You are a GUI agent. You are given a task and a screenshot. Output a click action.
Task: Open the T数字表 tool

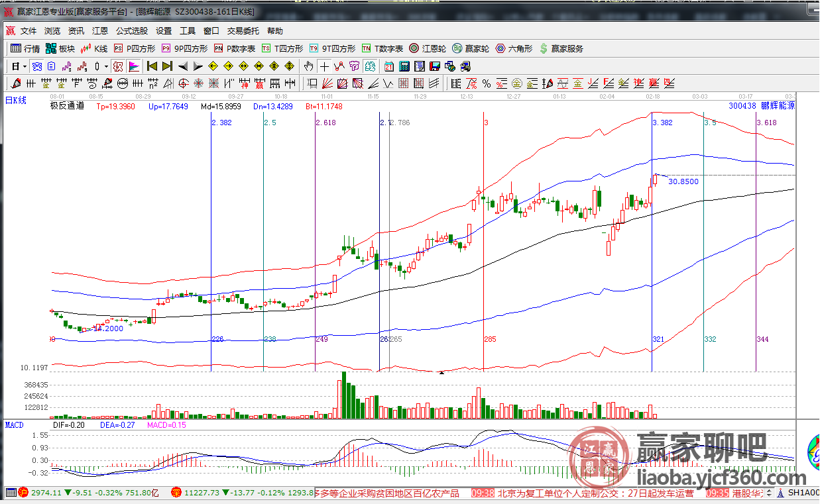click(382, 49)
